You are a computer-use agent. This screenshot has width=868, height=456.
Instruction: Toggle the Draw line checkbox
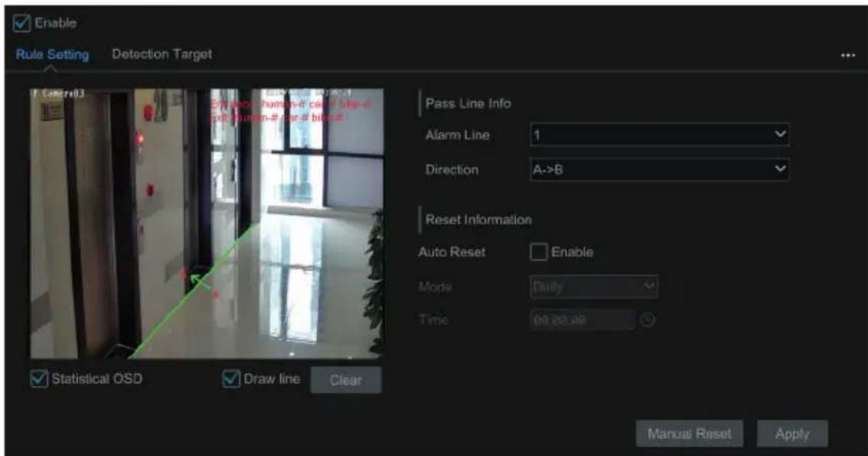click(x=231, y=379)
